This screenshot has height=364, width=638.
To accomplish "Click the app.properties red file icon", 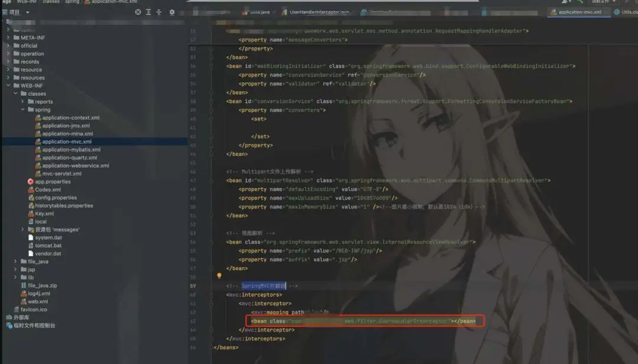I will click(31, 182).
